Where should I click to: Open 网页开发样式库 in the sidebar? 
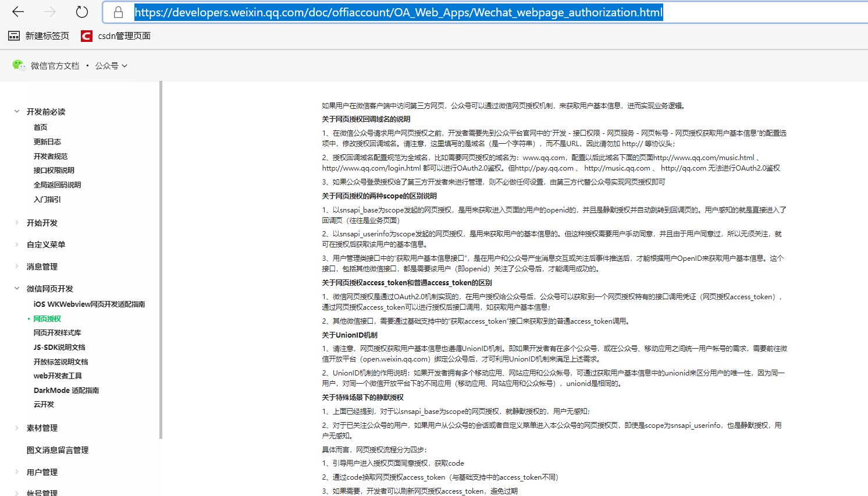point(57,333)
